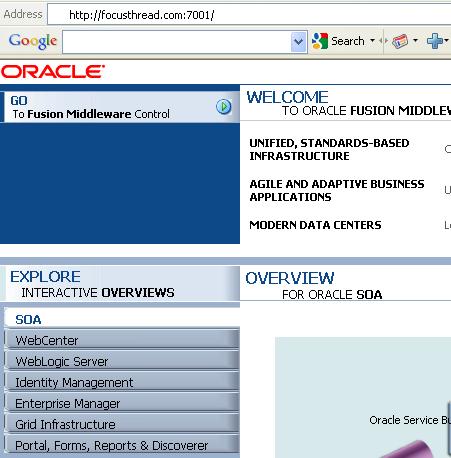451x458 pixels.
Task: Click inside the Google toolbar search field
Action: pos(177,42)
